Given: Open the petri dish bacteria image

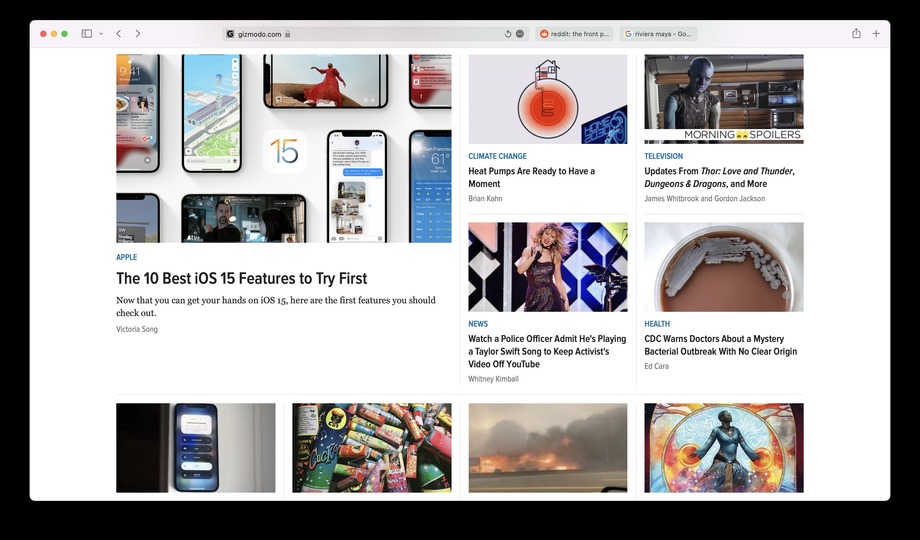Looking at the screenshot, I should pyautogui.click(x=724, y=267).
